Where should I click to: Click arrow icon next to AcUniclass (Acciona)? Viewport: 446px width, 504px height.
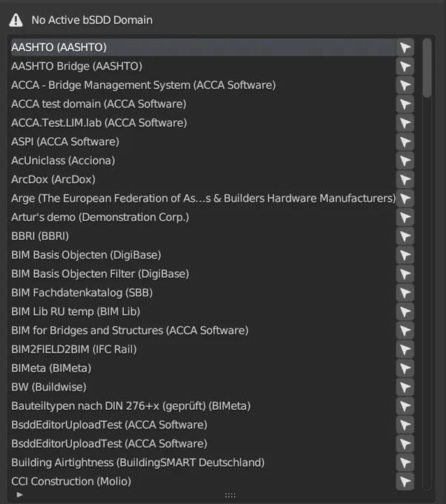(405, 160)
